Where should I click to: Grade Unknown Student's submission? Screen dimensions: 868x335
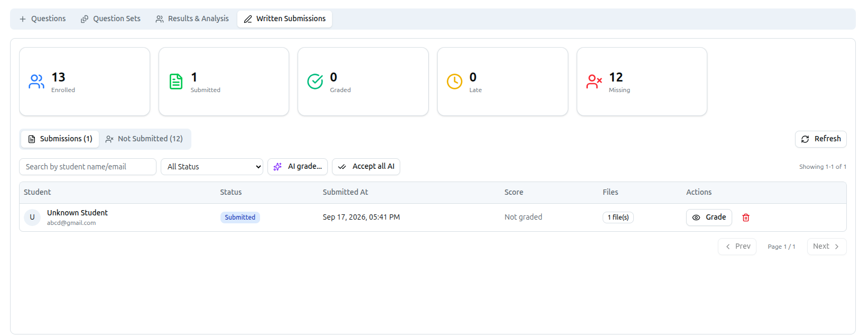click(x=709, y=218)
